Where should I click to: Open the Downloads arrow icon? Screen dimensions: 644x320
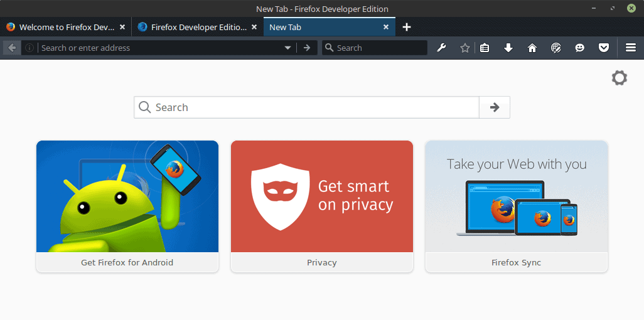[x=508, y=48]
